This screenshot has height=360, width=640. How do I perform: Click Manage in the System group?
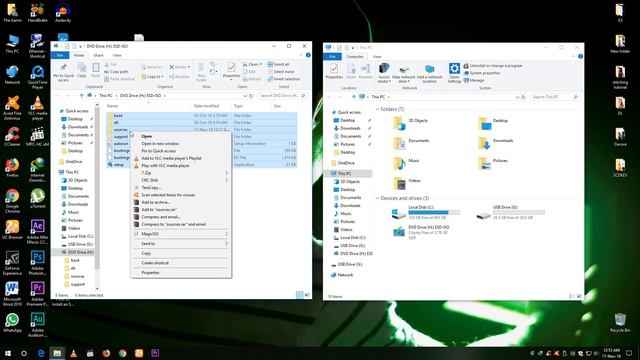pos(474,80)
